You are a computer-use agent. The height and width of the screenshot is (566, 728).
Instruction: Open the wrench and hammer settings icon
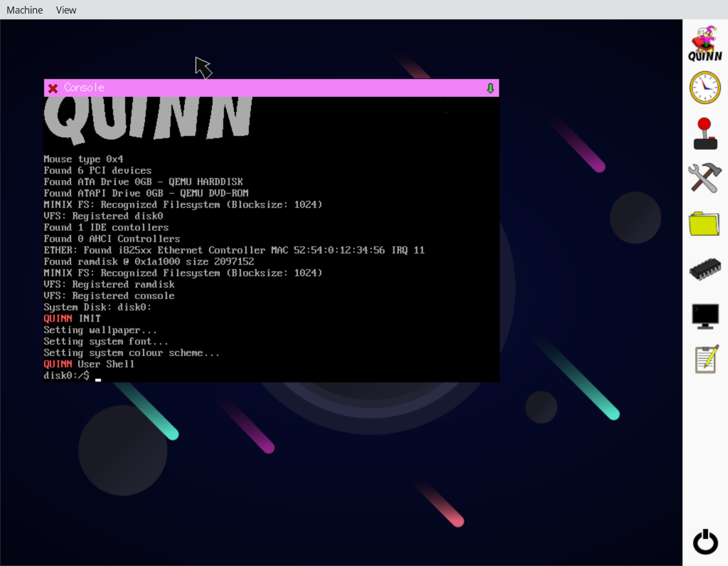pyautogui.click(x=705, y=177)
